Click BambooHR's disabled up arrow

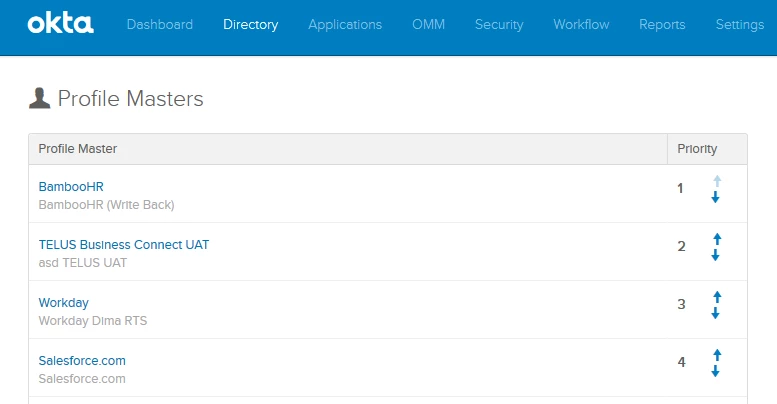(x=716, y=181)
